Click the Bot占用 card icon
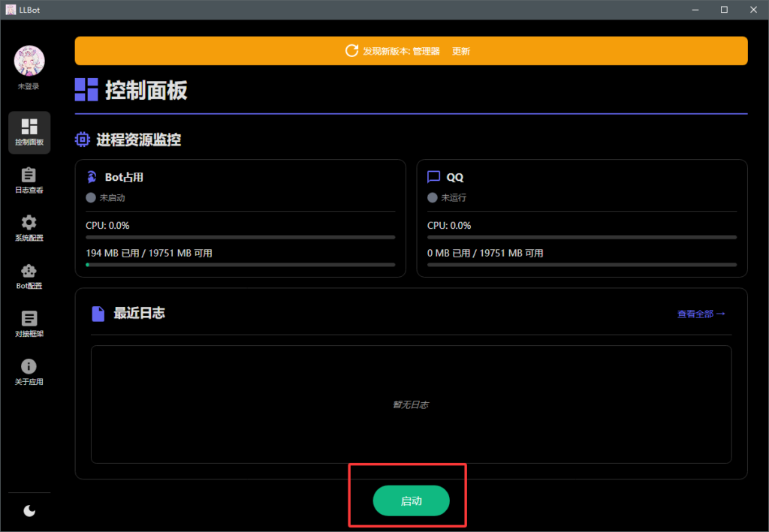 (x=92, y=177)
